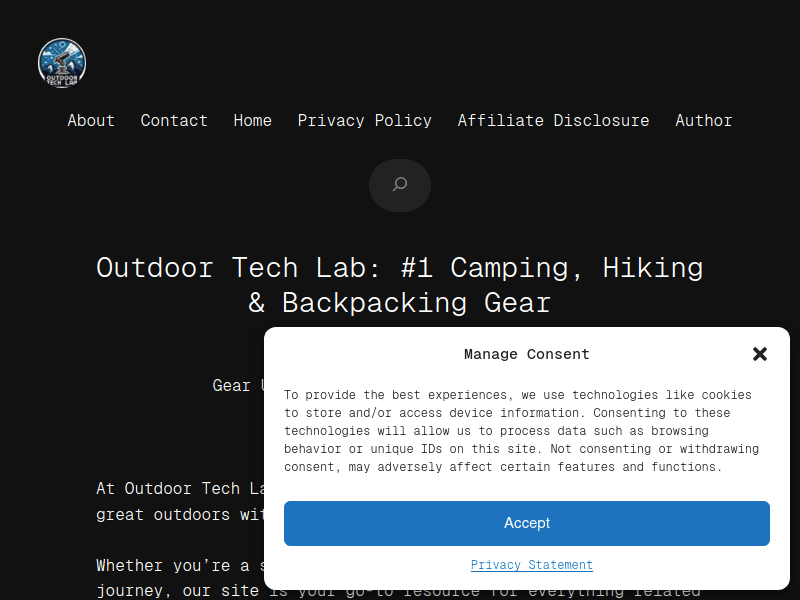
Task: Click the Outdoor Tech Lab heading text
Action: 400,285
